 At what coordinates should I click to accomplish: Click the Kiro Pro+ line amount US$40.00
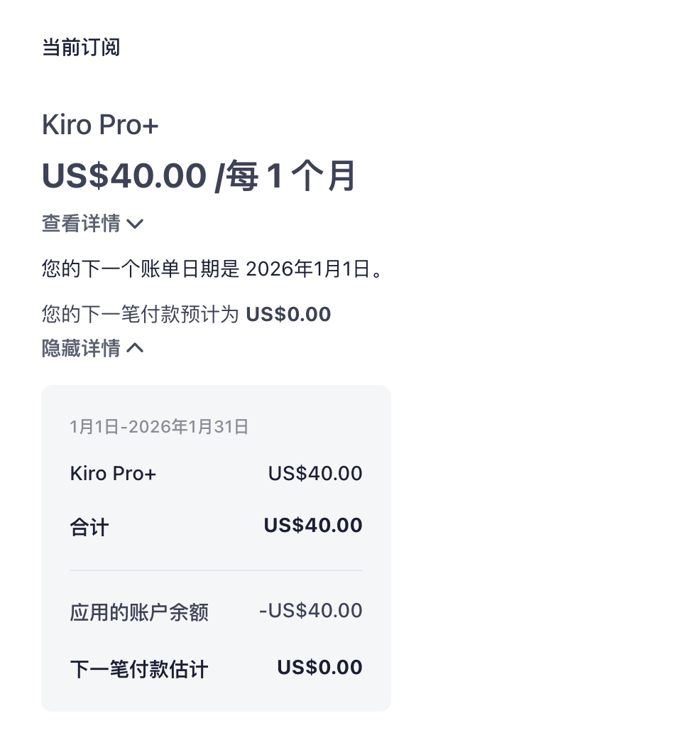coord(315,474)
